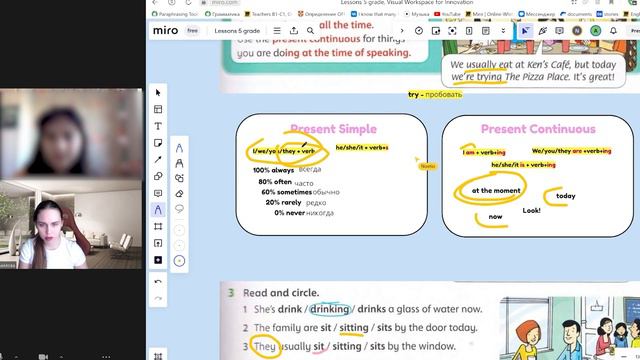Screen dimensions: 640x360
Task: Select the Smart drawing option
Action: (x=179, y=178)
